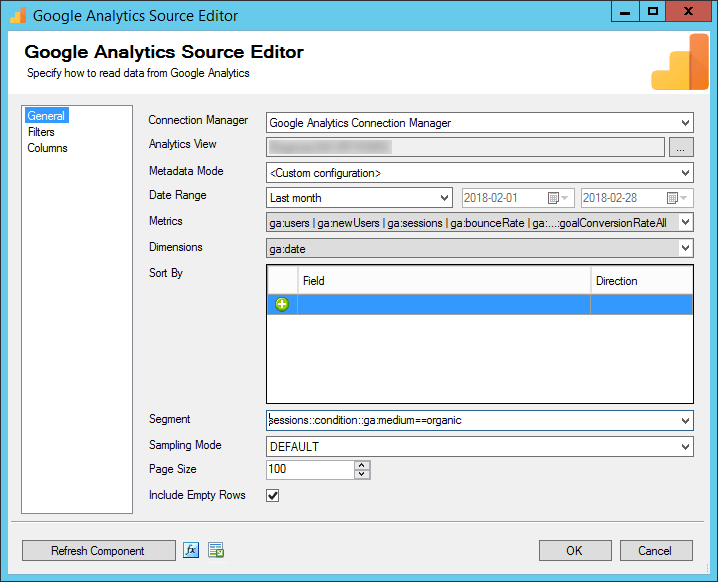Click into the Page Size field

tap(310, 469)
